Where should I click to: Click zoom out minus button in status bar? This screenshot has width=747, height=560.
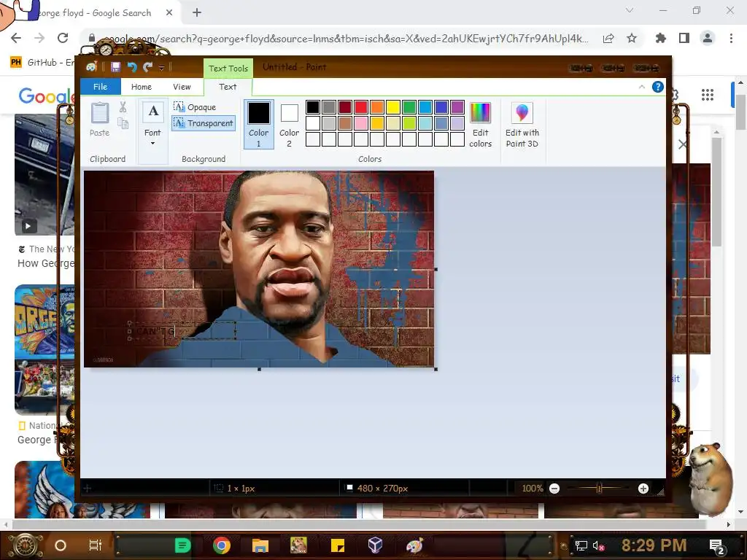tap(554, 489)
